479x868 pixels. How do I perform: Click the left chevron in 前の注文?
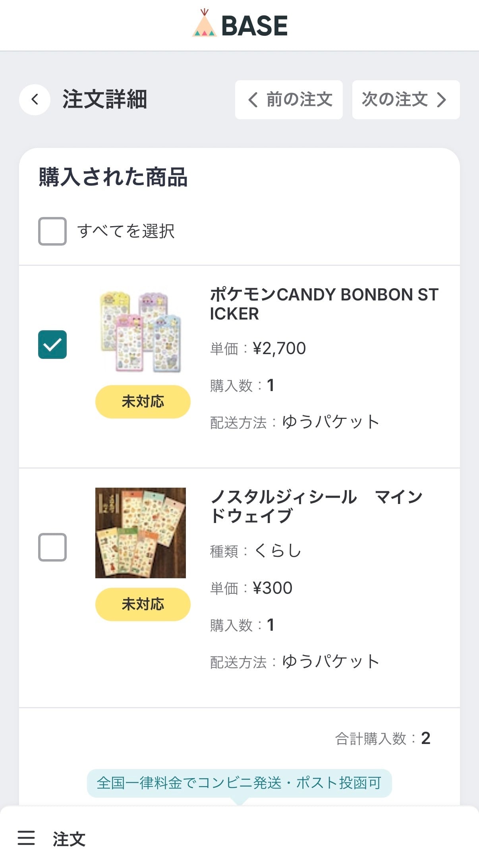tap(253, 99)
